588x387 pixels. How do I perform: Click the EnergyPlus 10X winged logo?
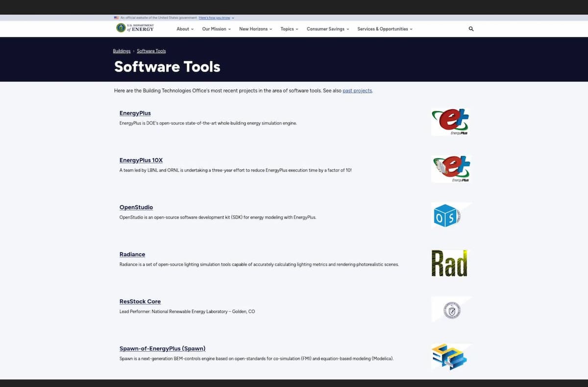(451, 169)
